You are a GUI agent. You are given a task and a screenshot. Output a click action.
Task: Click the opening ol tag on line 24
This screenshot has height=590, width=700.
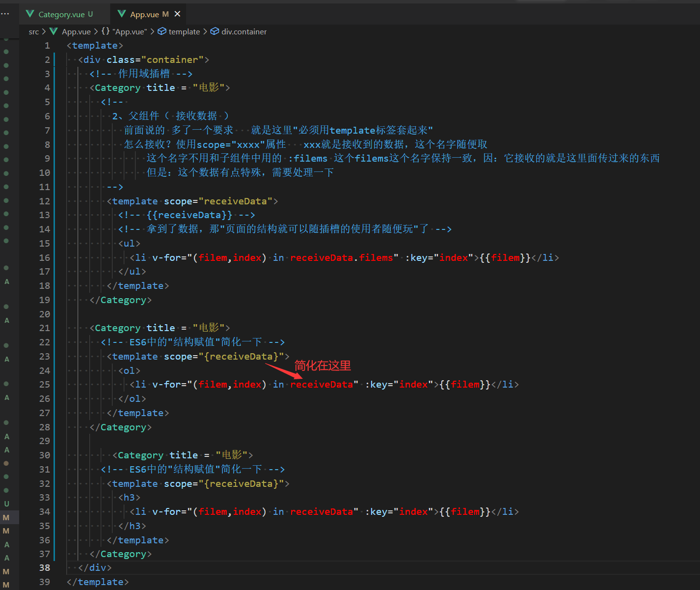129,371
